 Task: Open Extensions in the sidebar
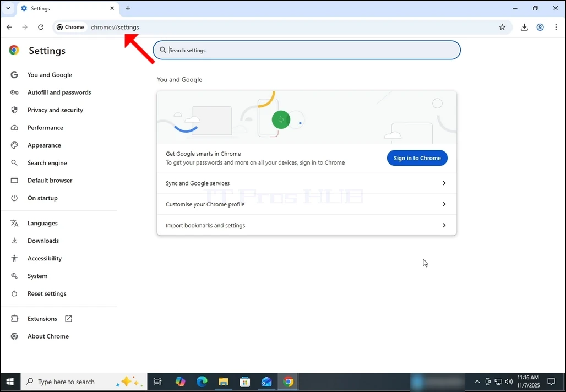pos(42,319)
